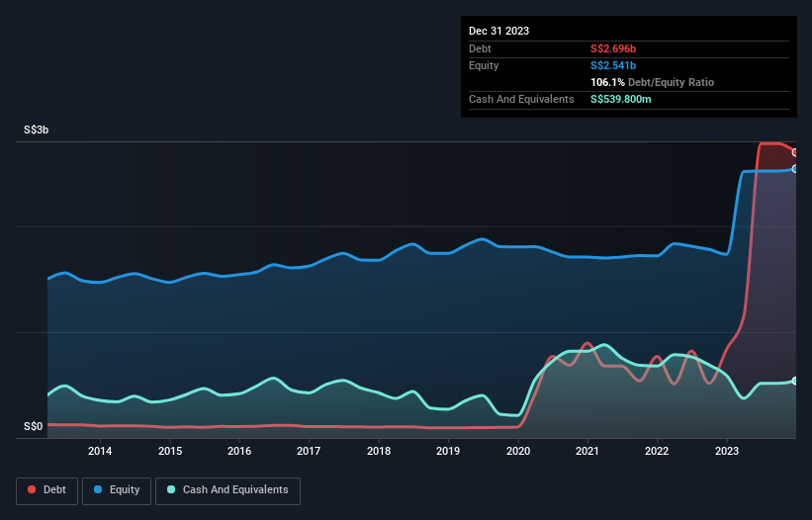Click the 2023 x-axis label

click(727, 451)
